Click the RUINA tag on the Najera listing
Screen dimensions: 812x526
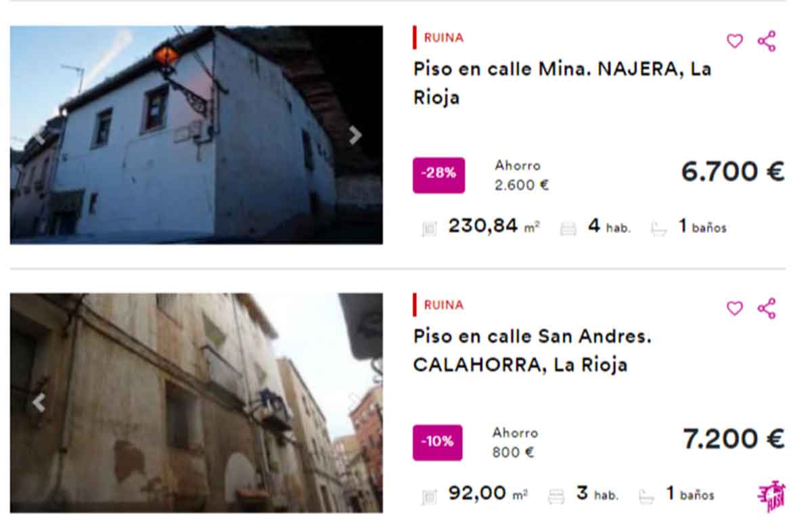pos(444,38)
